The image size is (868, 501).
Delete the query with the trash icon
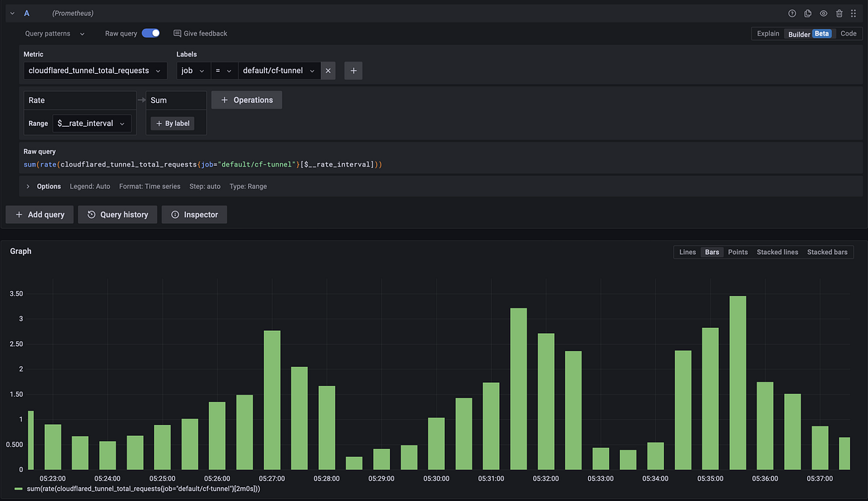click(x=838, y=13)
